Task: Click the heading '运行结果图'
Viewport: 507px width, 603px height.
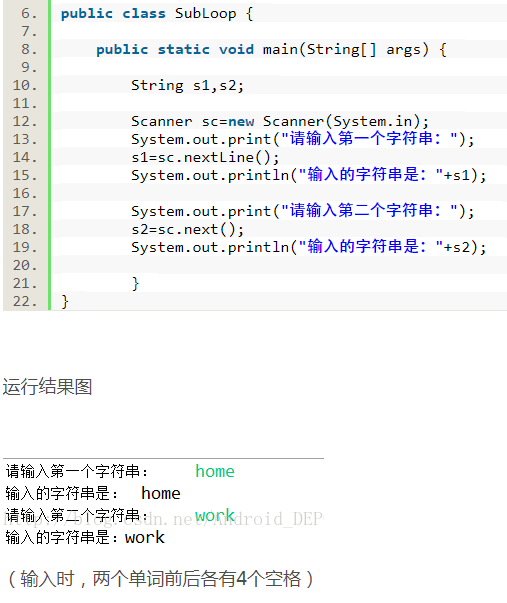Action: 47,386
